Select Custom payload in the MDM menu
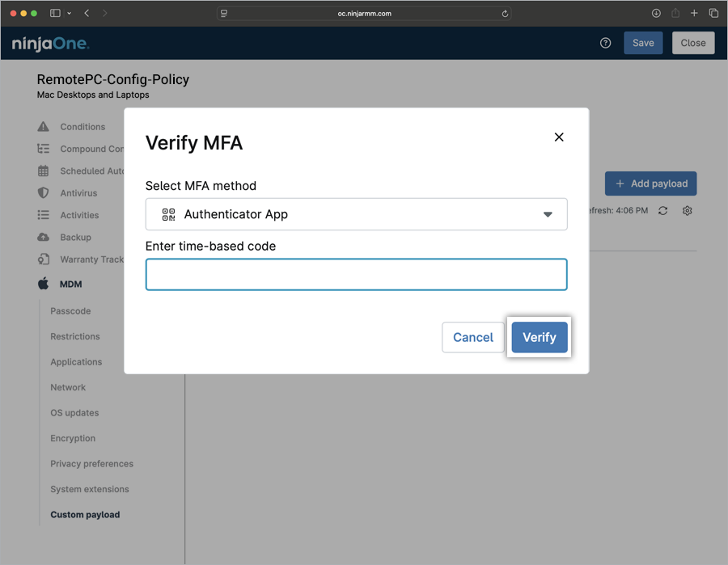728x565 pixels. (85, 515)
